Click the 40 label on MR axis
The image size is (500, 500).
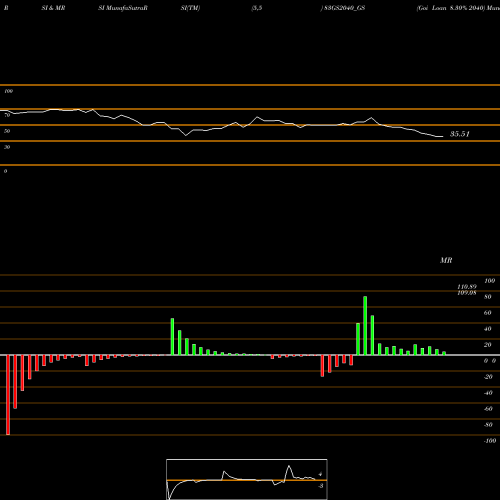[x=488, y=329]
